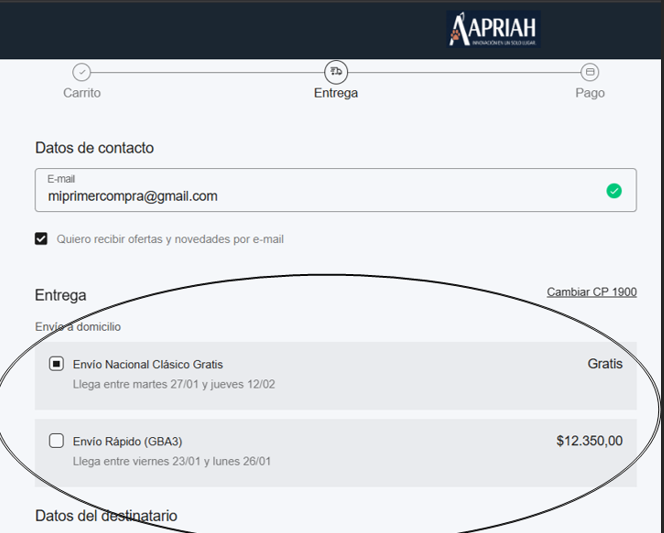
Task: Click the Carrito step checkmark icon
Action: point(82,72)
